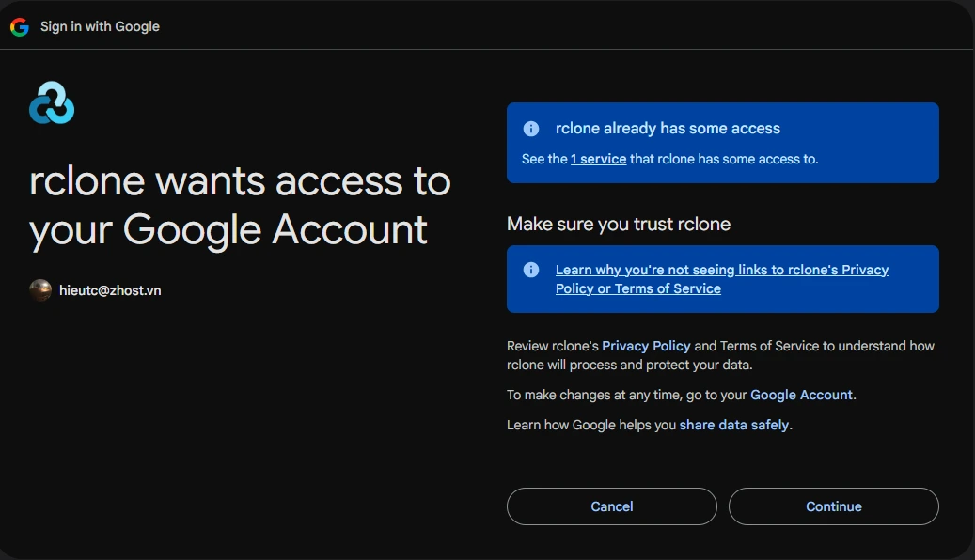This screenshot has width=975, height=560.
Task: Open the '1 service' link
Action: 598,160
